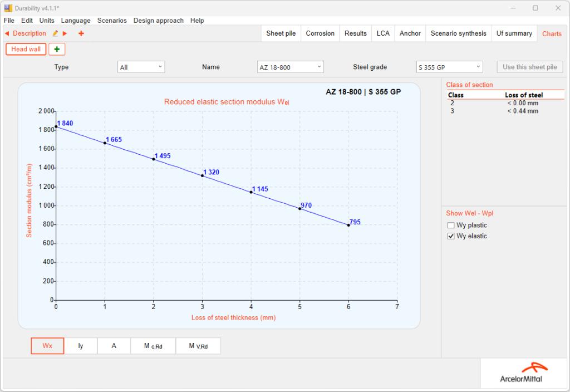Enable the Wy plastic checkbox
This screenshot has width=570, height=392.
click(451, 226)
